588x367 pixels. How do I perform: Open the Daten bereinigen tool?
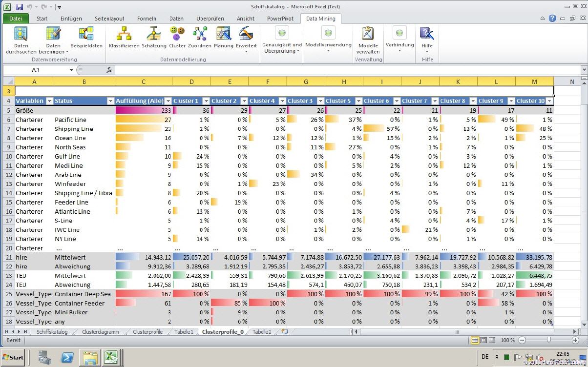tap(53, 40)
